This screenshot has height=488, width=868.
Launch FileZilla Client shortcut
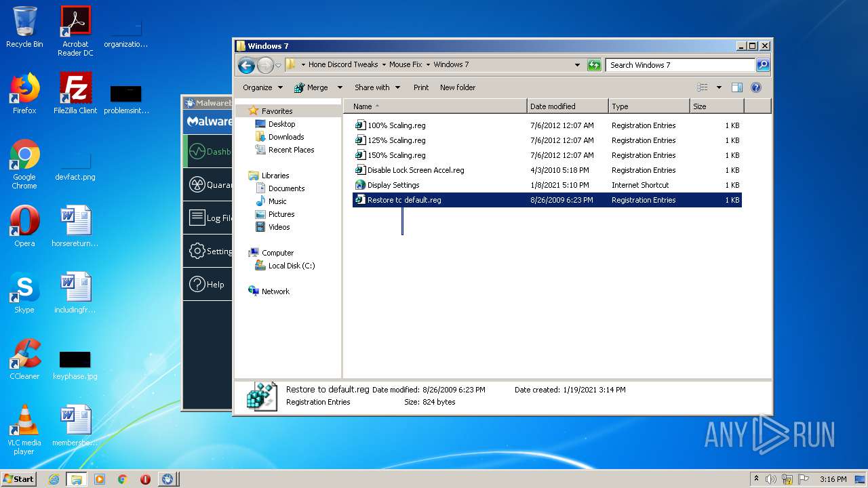click(x=75, y=94)
